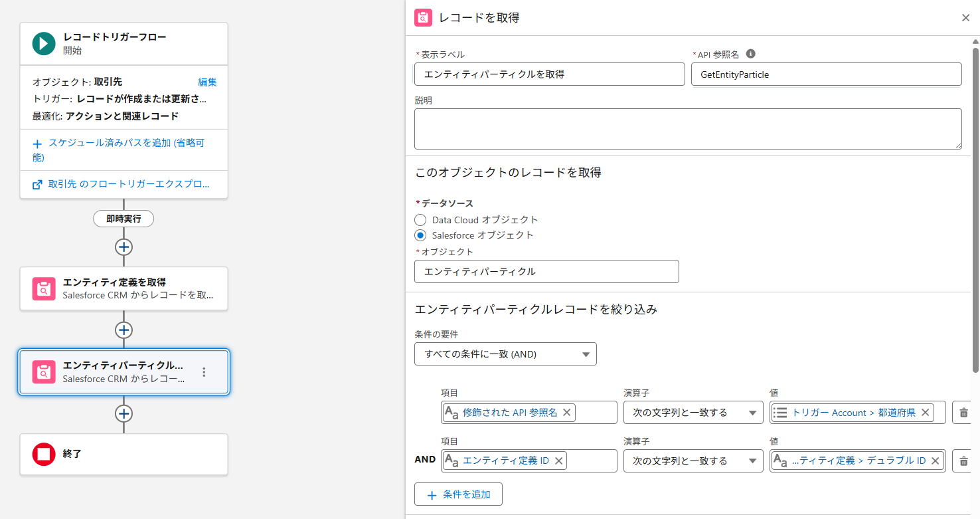Click the red 終了 end icon
Viewport: 980px width, 519px height.
click(x=44, y=455)
